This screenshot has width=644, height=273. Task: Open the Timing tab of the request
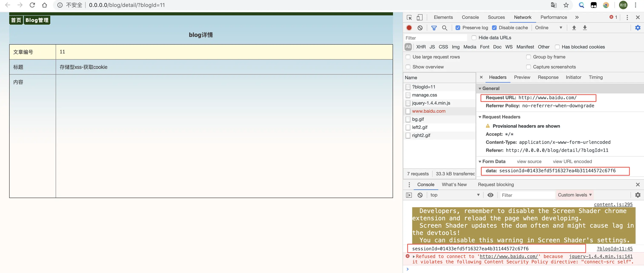coord(595,77)
